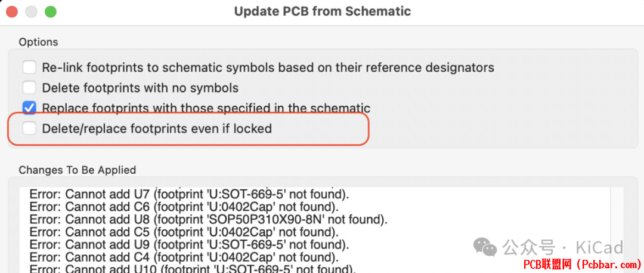Enable Re-link footprints by reference designators checkbox
Viewport: 644px width, 273px height.
pyautogui.click(x=29, y=67)
